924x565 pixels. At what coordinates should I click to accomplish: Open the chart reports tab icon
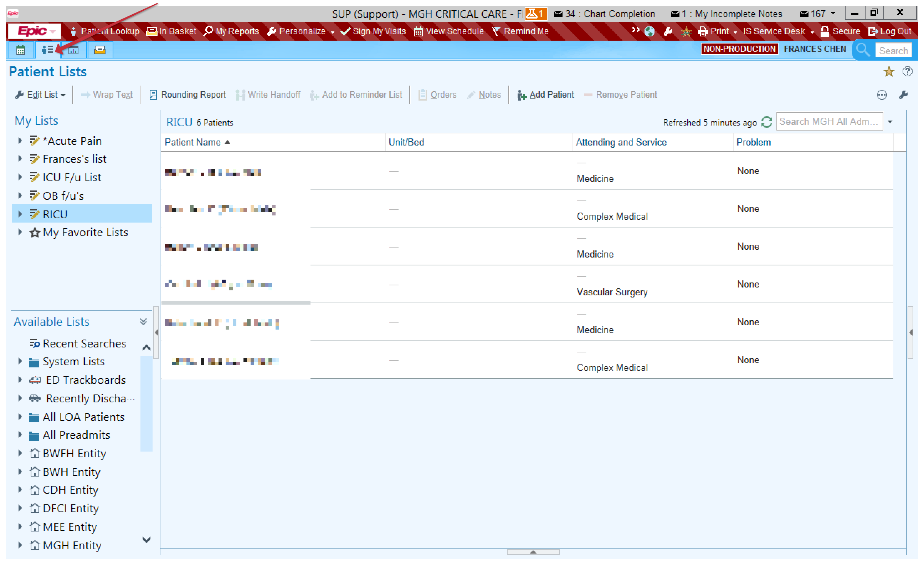74,50
